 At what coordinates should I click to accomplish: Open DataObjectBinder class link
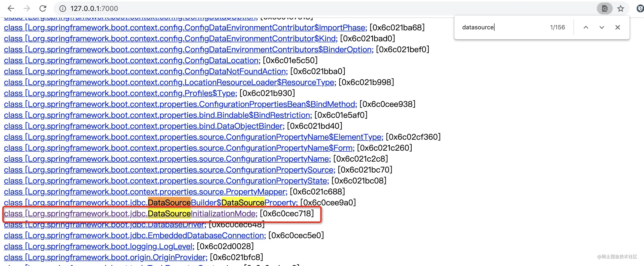point(144,126)
